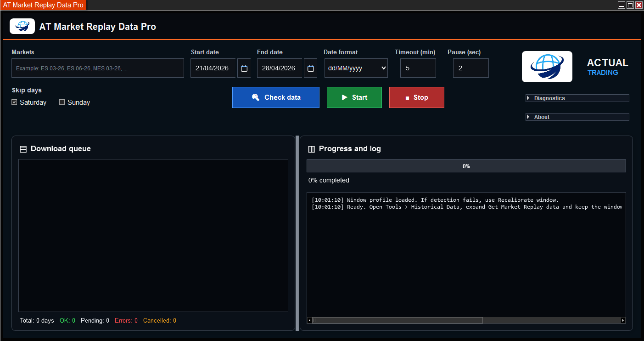Click the "Progress and log" panel heading

[350, 149]
